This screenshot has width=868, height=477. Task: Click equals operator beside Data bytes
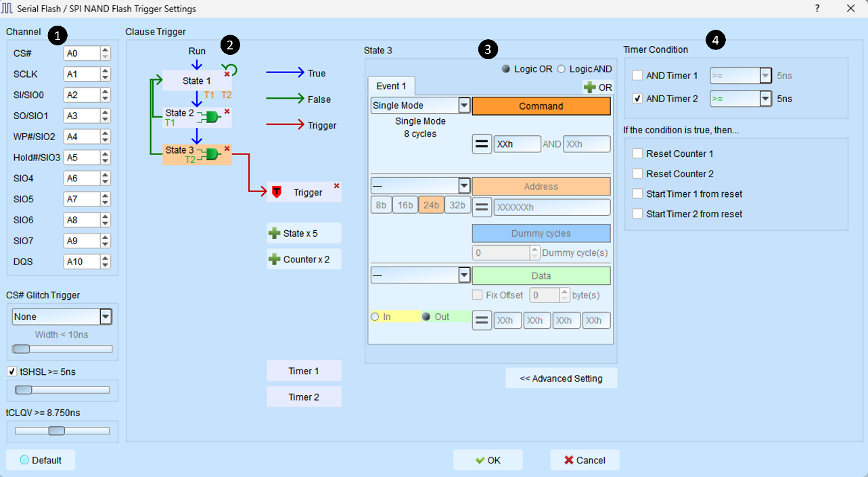click(x=482, y=320)
